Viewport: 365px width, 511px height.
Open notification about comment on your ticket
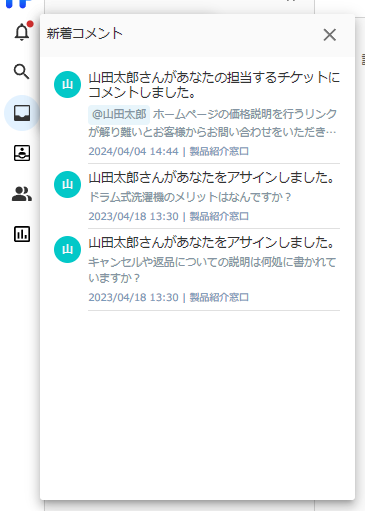[x=214, y=85]
